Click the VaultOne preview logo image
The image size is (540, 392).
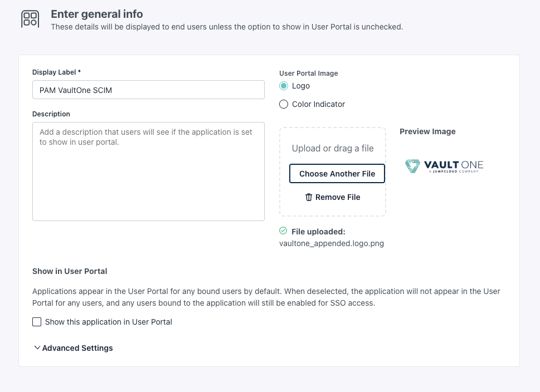tap(444, 166)
